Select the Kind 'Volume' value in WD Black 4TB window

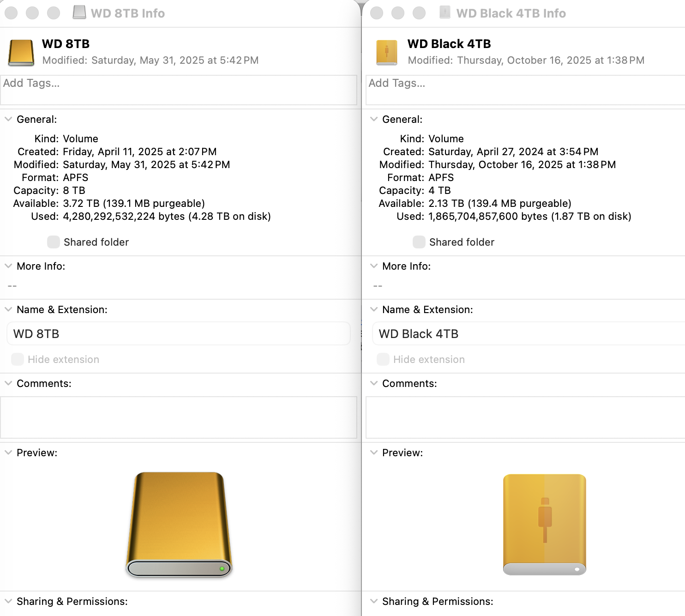(446, 139)
